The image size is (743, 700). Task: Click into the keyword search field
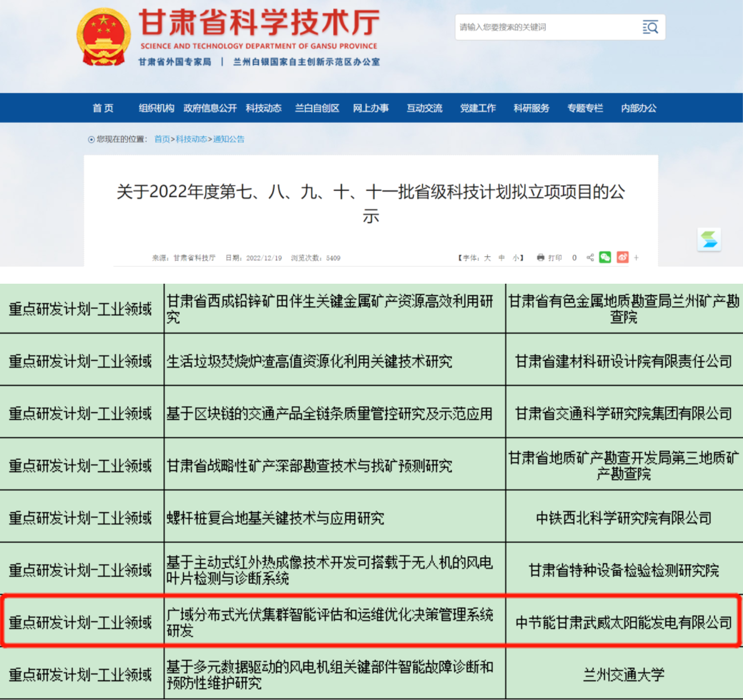click(546, 27)
